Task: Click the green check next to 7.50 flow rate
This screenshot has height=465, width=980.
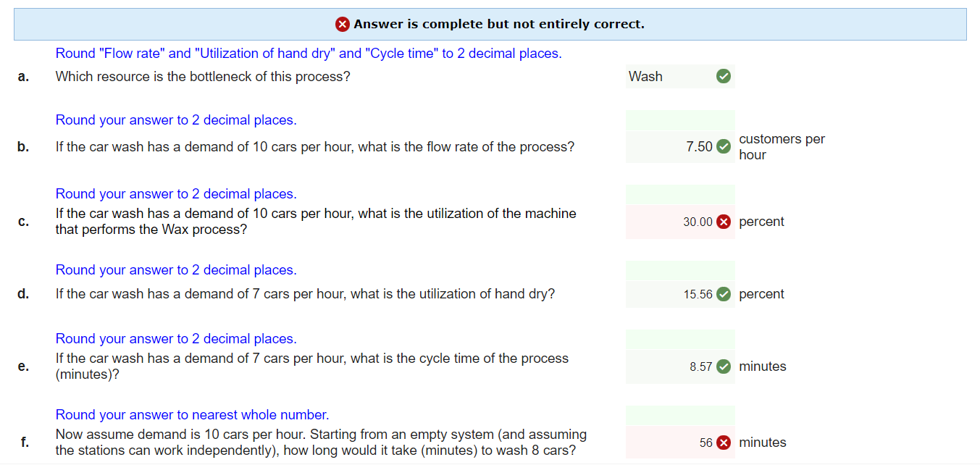Action: tap(722, 146)
